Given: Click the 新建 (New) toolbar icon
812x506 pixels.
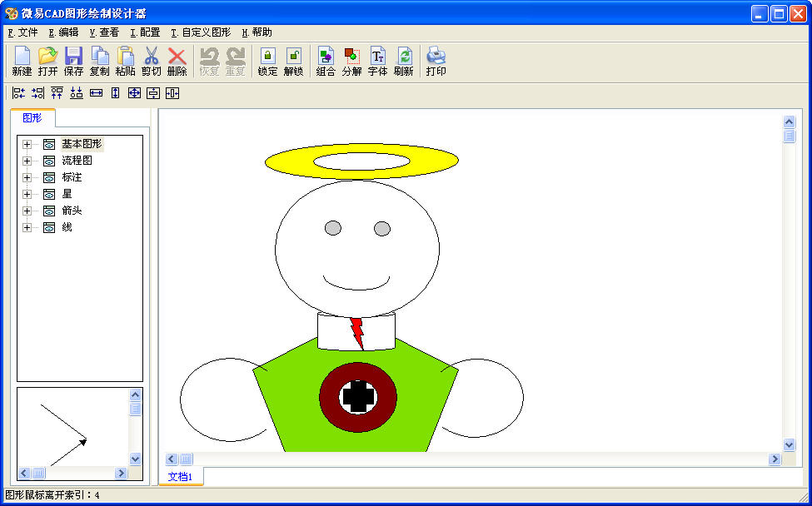Looking at the screenshot, I should pos(22,62).
